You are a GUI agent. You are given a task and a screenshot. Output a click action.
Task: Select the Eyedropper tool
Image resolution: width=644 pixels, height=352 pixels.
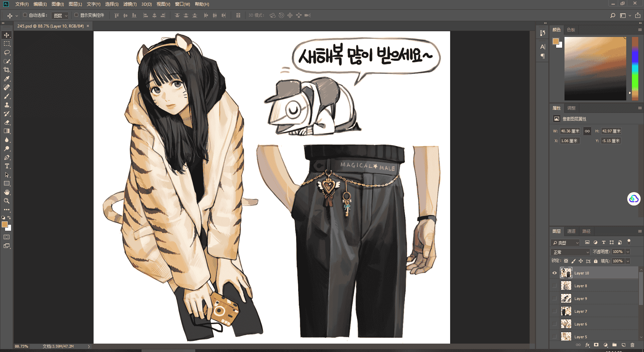(x=7, y=79)
